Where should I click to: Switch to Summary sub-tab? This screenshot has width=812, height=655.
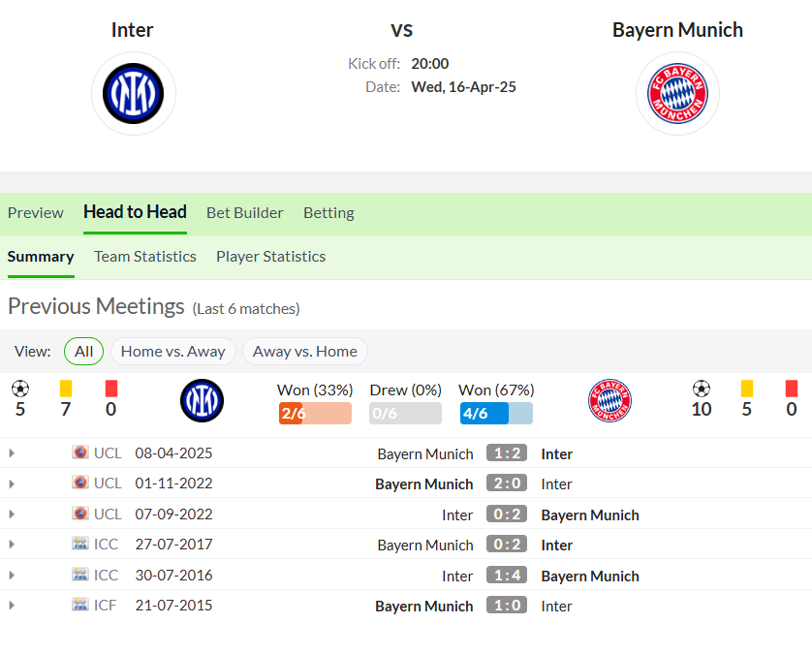[41, 257]
